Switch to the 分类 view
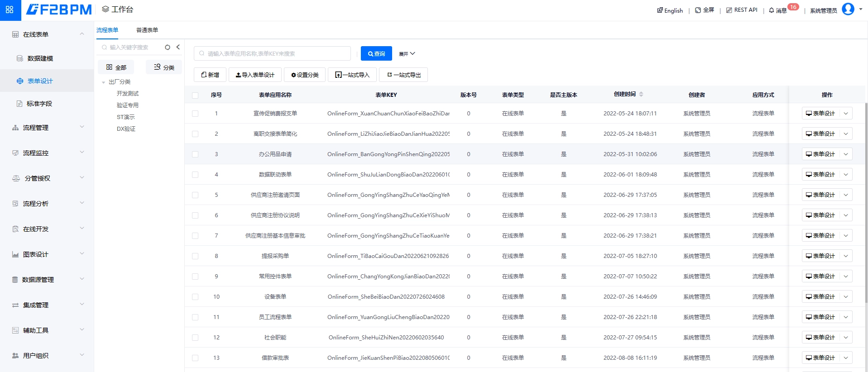Screen dimensions: 868x372 tap(164, 67)
